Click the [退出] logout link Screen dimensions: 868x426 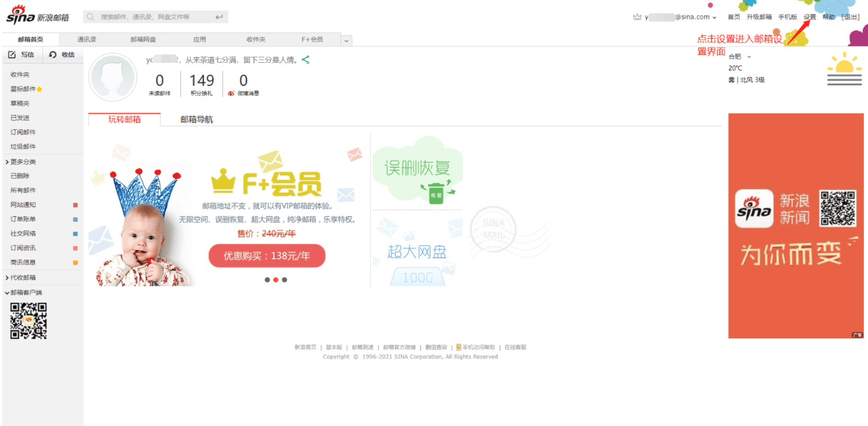click(x=851, y=17)
